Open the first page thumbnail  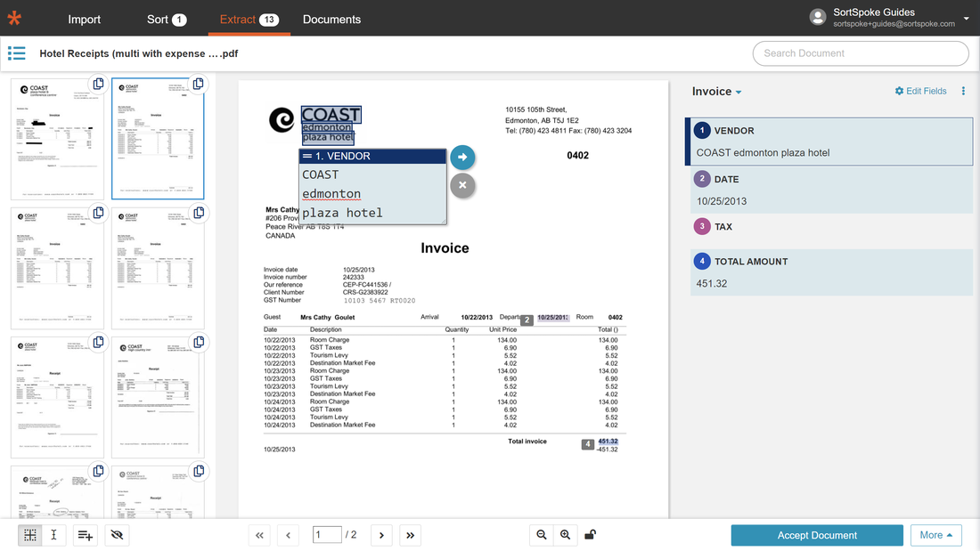(57, 139)
